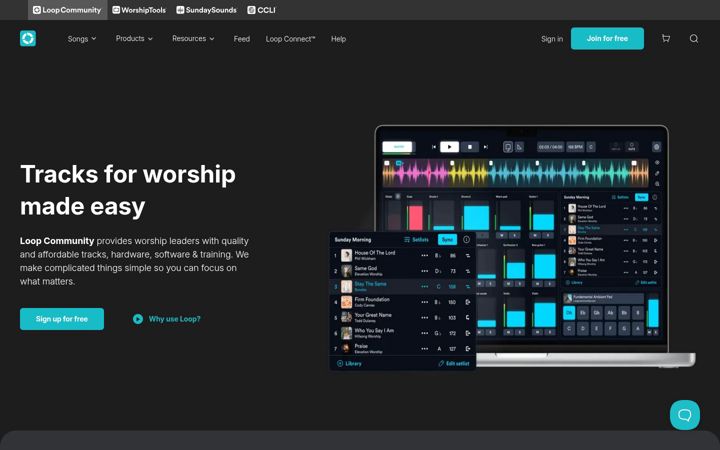Screen dimensions: 720x450
Task: Open more options for House Of The Lord
Action: coord(425,255)
